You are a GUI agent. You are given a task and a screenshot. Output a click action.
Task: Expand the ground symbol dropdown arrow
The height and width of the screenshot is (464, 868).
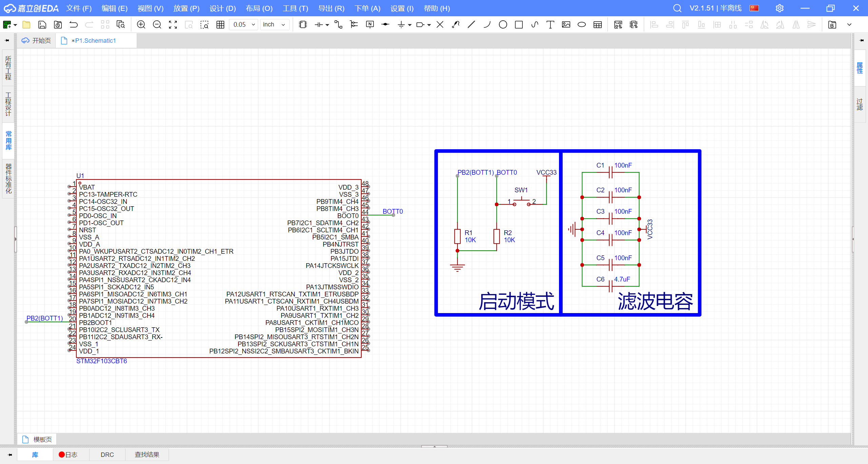pos(410,25)
